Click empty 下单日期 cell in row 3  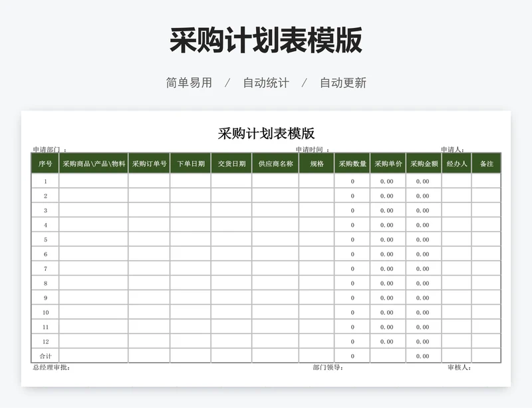(x=190, y=210)
